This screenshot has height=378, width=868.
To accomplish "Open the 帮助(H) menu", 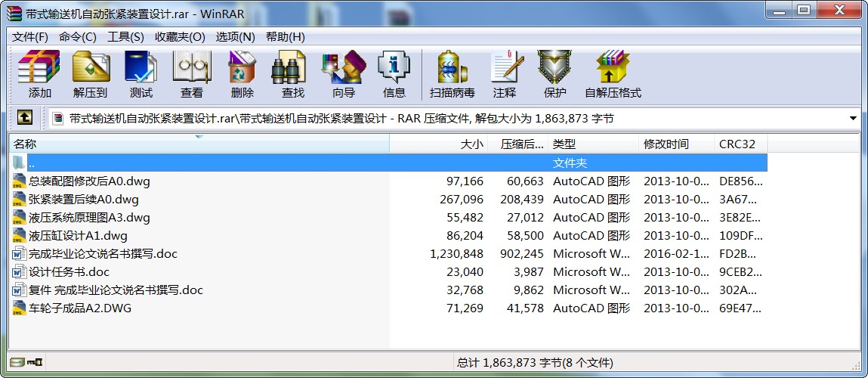I will pyautogui.click(x=285, y=37).
